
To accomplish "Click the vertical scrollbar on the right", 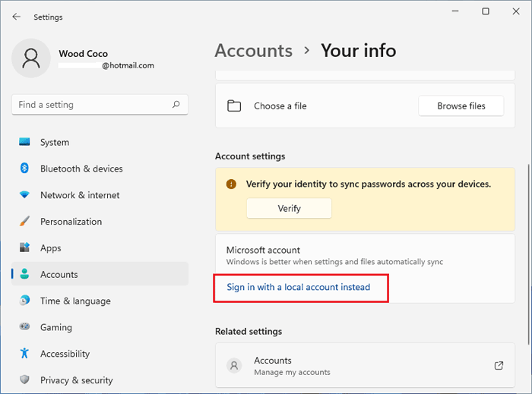I will 529,254.
